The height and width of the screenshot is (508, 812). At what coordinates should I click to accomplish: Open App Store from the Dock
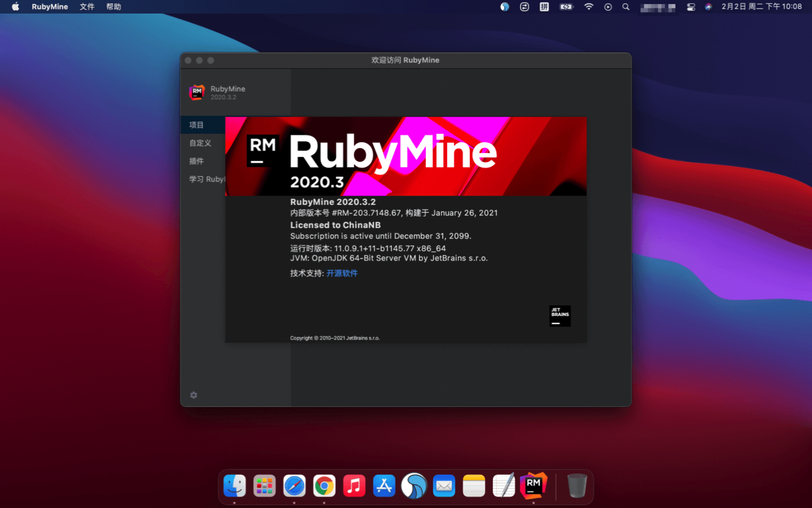coord(384,486)
